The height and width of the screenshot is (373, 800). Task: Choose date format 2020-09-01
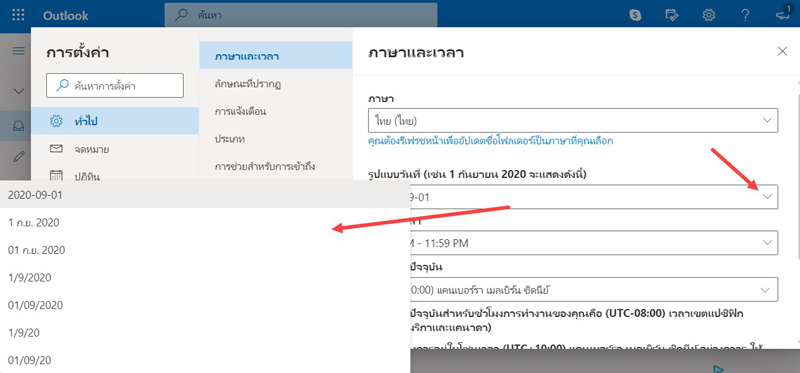(205, 194)
